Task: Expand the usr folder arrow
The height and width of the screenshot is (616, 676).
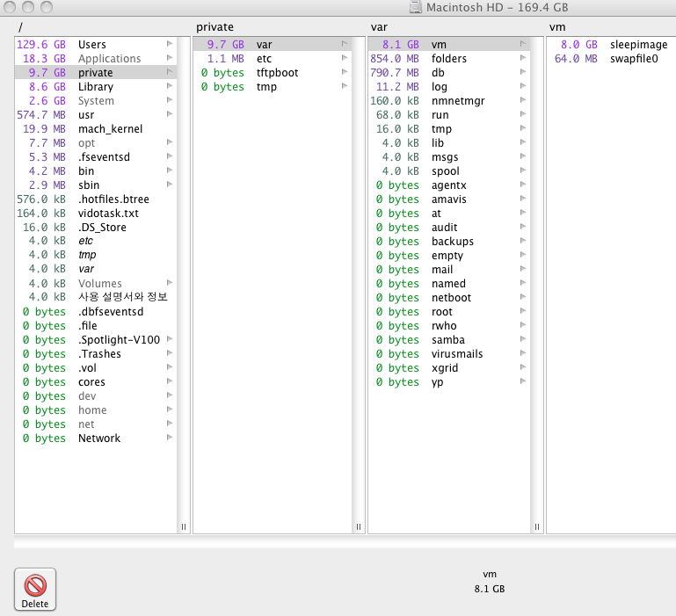Action: pos(170,114)
